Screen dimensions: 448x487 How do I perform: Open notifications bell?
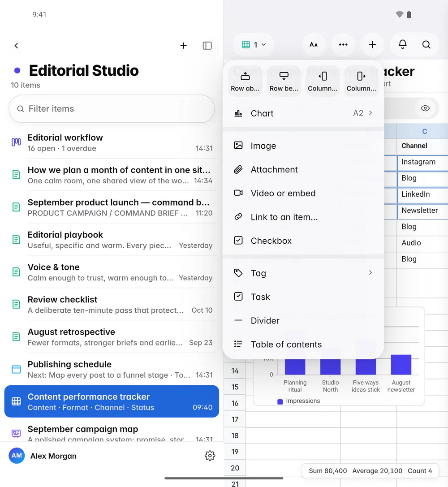click(x=402, y=45)
